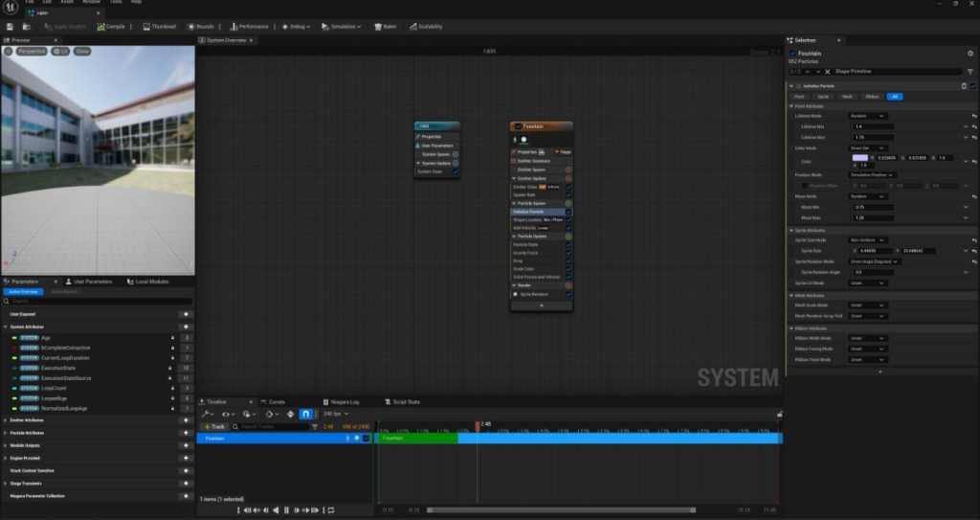Click the add Track button
This screenshot has height=520, width=980.
click(214, 426)
